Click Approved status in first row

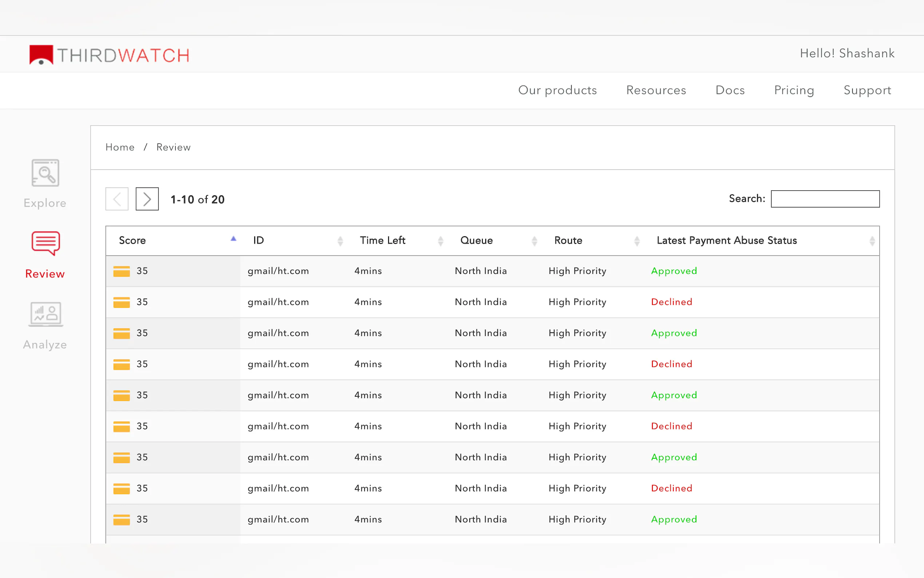click(674, 271)
